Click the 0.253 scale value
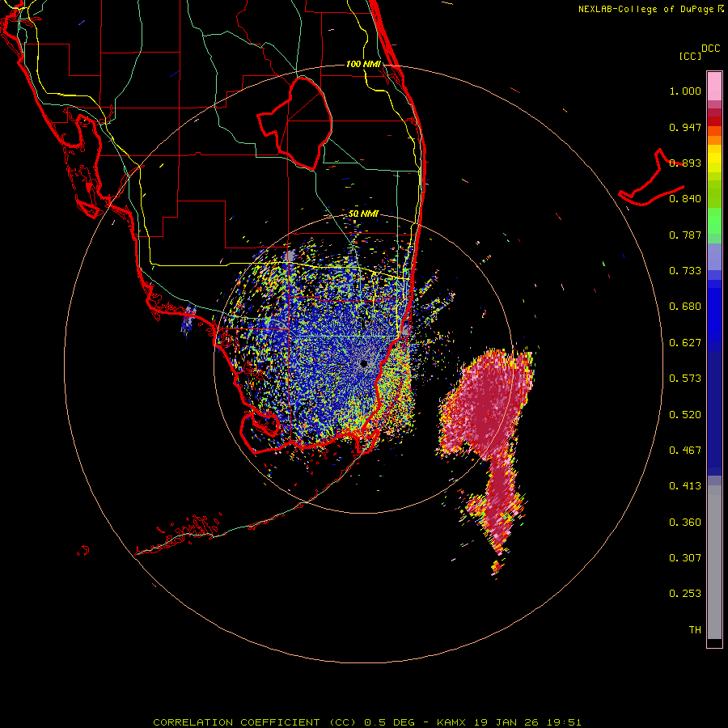Viewport: 728px width, 728px height. click(x=685, y=594)
